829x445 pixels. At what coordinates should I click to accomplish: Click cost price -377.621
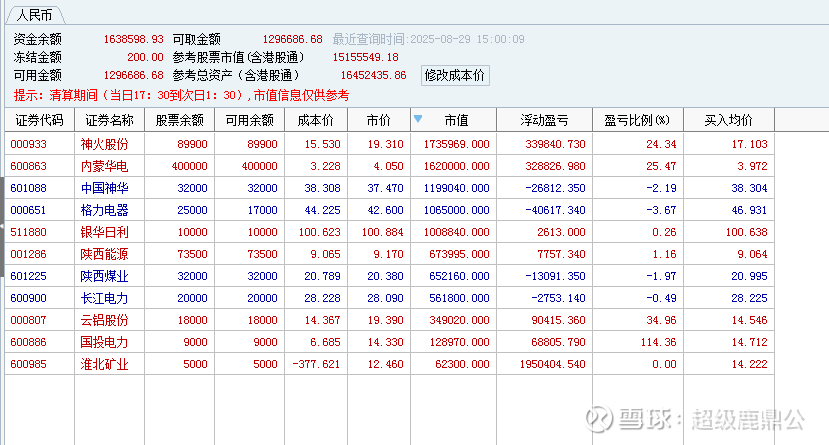[x=316, y=364]
